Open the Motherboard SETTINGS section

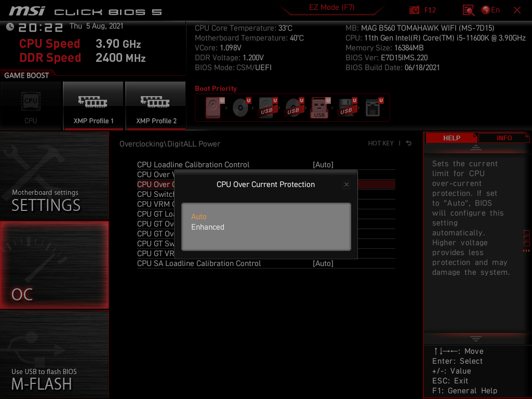click(x=54, y=176)
